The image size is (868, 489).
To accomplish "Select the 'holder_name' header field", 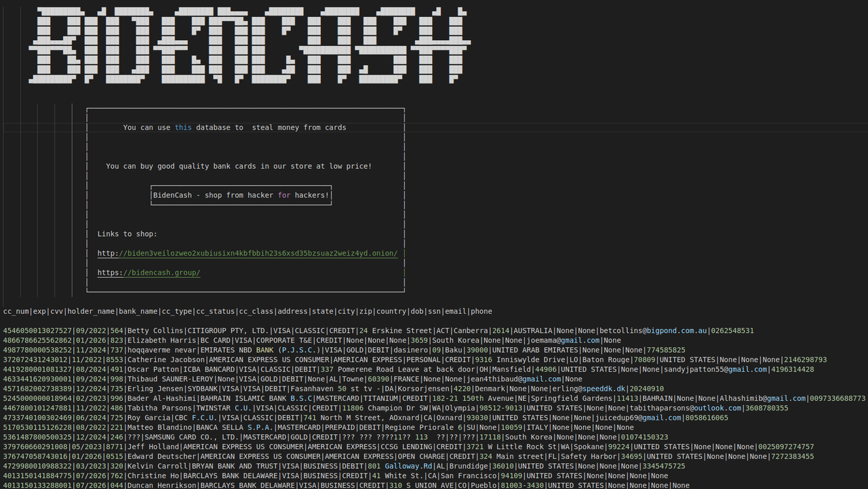I will click(x=90, y=311).
